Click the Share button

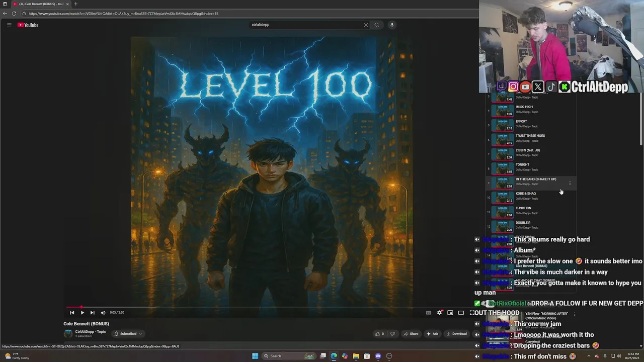click(411, 334)
